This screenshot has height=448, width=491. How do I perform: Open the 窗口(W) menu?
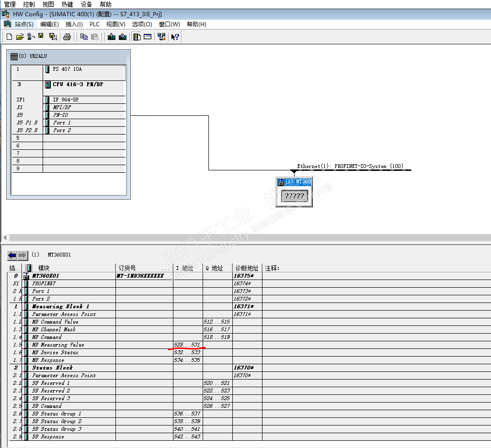(x=170, y=24)
